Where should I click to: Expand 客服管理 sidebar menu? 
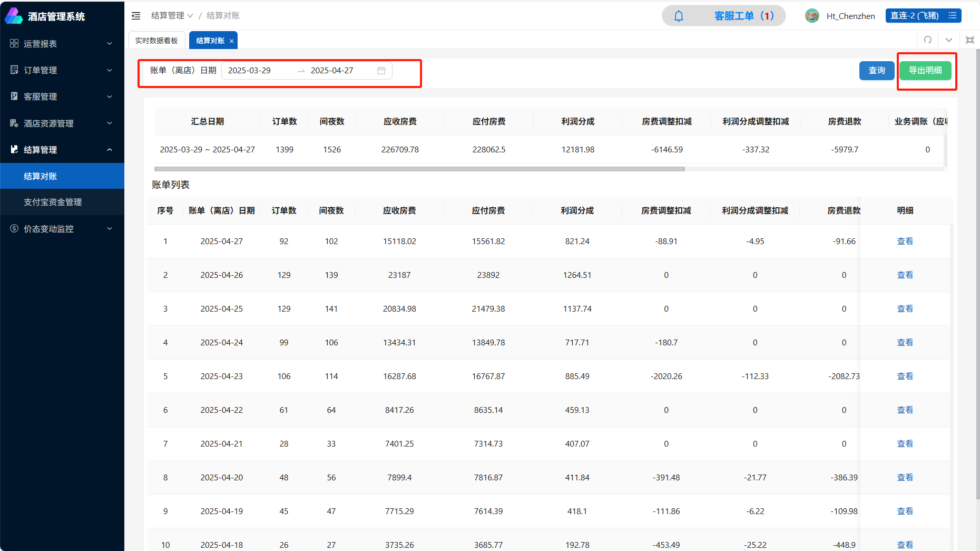(x=62, y=96)
